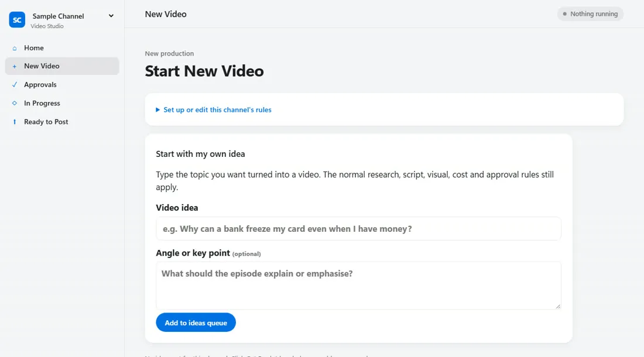Viewport: 644px width, 357px height.
Task: Click the SC channel logo avatar
Action: tap(17, 20)
